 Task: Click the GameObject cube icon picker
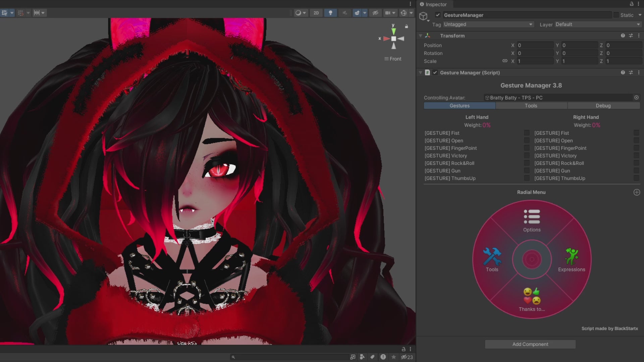(424, 16)
